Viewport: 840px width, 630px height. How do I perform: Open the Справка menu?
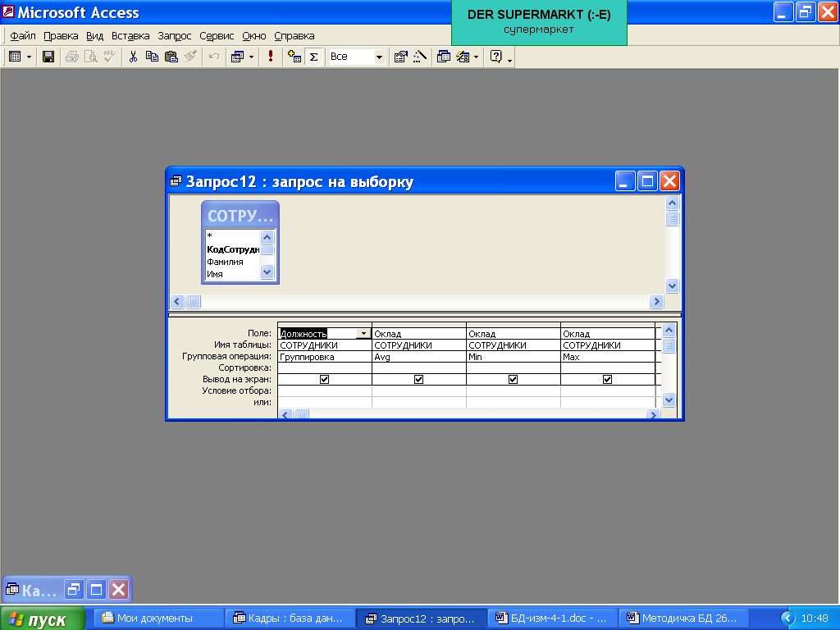coord(294,36)
